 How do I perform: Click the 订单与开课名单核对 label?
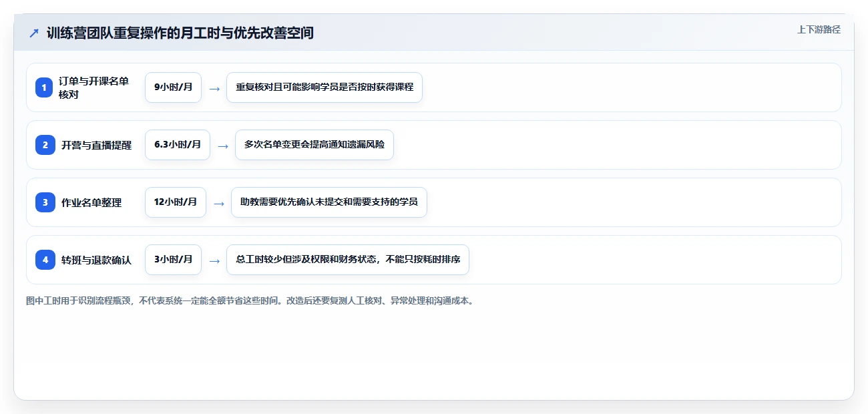pos(93,87)
